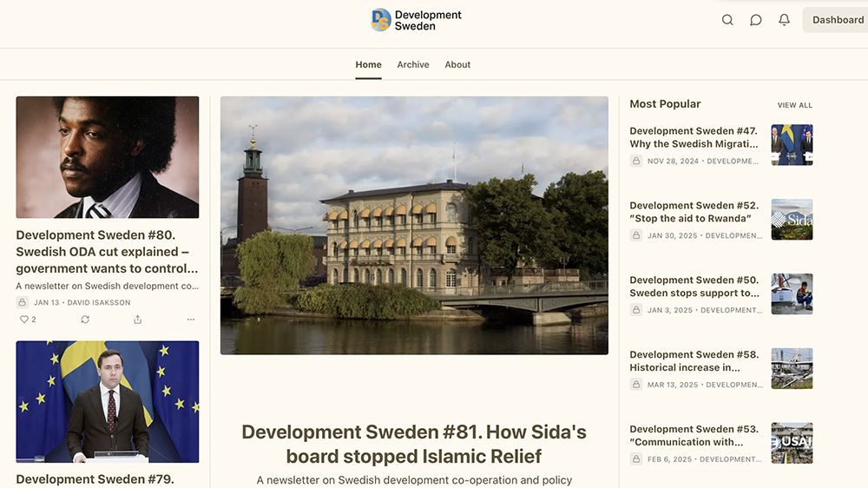Screen dimensions: 868x488
Task: Open the three-dot more options for post #80
Action: (191, 320)
